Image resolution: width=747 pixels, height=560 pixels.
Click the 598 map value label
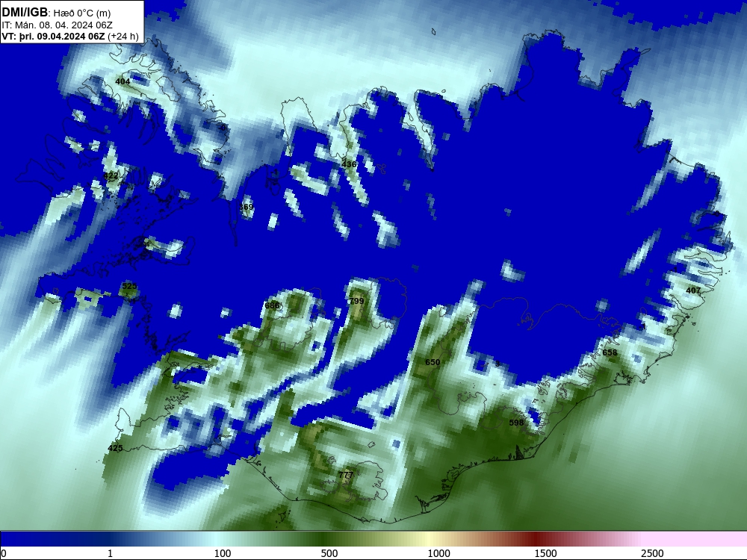[516, 423]
